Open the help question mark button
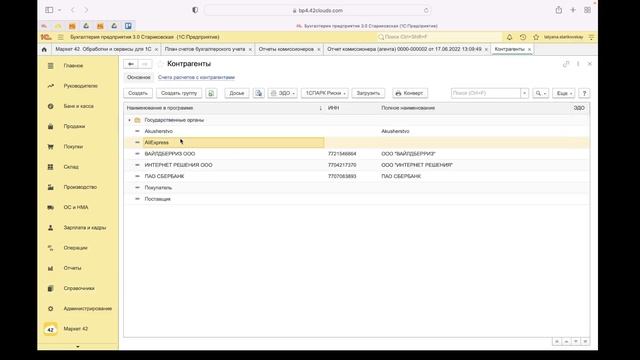Image resolution: width=640 pixels, height=360 pixels. (x=584, y=93)
